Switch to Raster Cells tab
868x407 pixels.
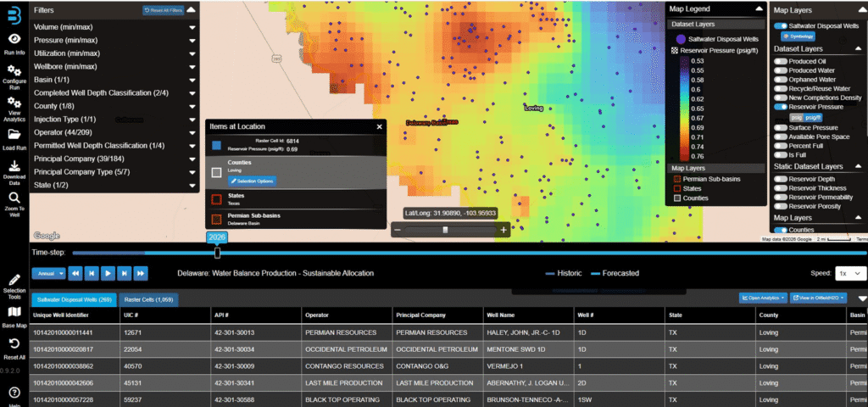click(x=147, y=299)
